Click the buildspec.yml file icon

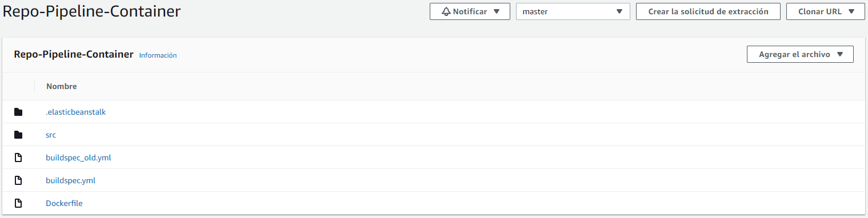point(18,180)
